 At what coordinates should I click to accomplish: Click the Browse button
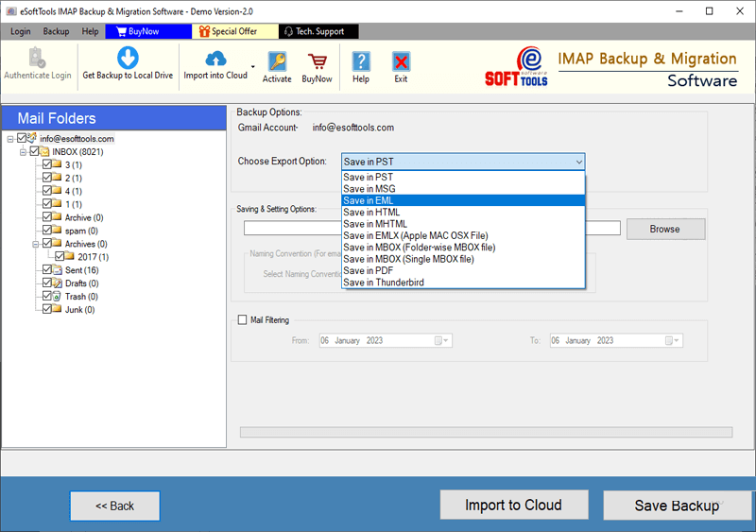[665, 229]
